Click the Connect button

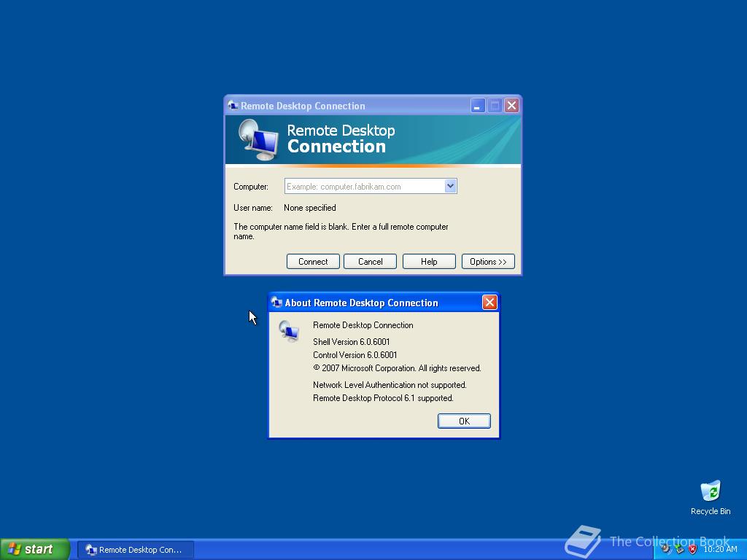(313, 262)
